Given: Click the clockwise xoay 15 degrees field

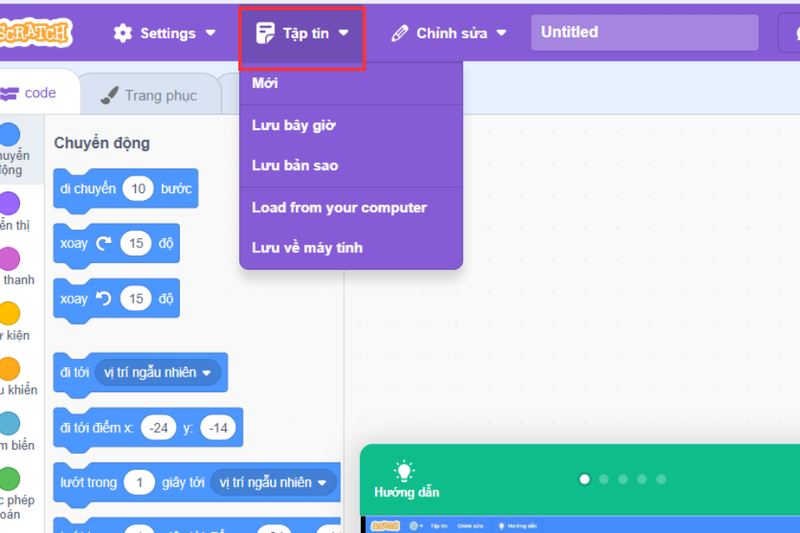Looking at the screenshot, I should pyautogui.click(x=136, y=243).
